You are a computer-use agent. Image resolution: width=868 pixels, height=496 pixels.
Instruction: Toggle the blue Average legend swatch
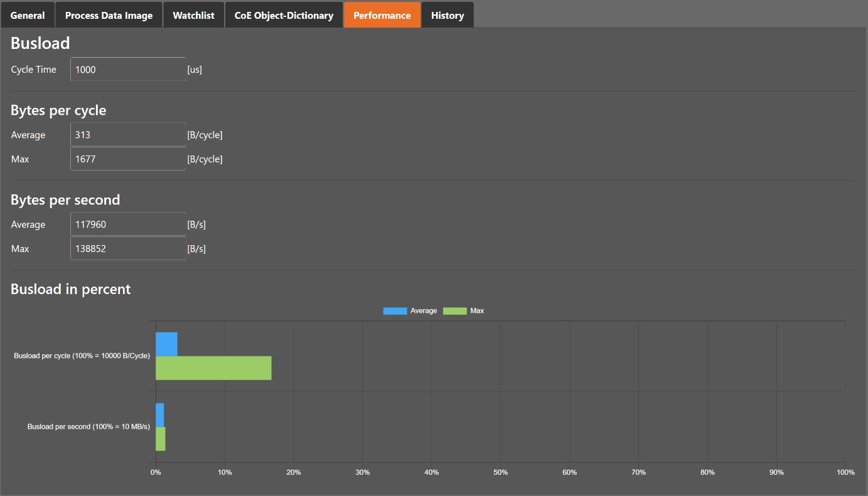(x=395, y=311)
